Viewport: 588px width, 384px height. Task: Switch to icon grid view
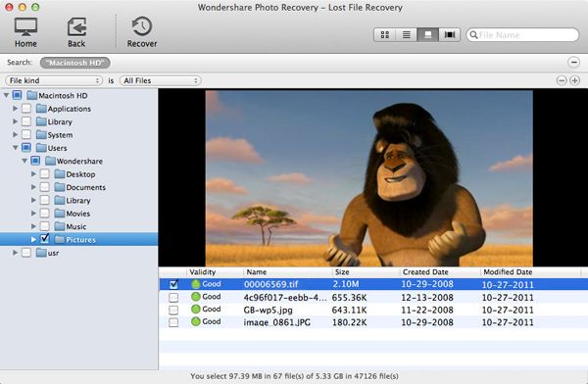pyautogui.click(x=385, y=35)
